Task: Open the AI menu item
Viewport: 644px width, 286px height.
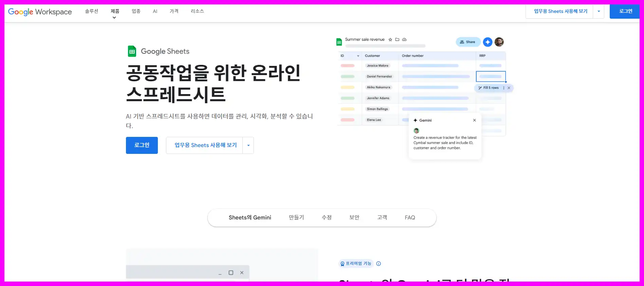Action: click(155, 11)
